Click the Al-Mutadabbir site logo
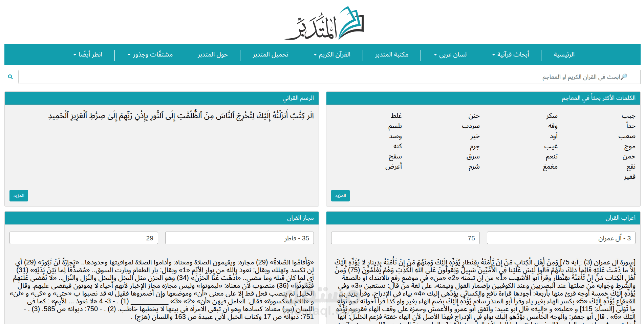 (324, 23)
